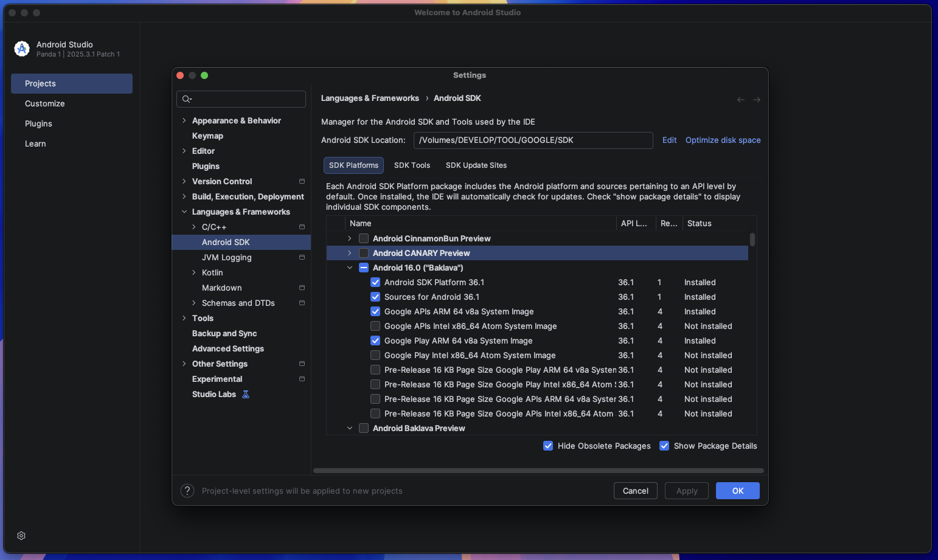Viewport: 938px width, 560px height.
Task: Open the SDK Update Sites tab
Action: pos(476,165)
